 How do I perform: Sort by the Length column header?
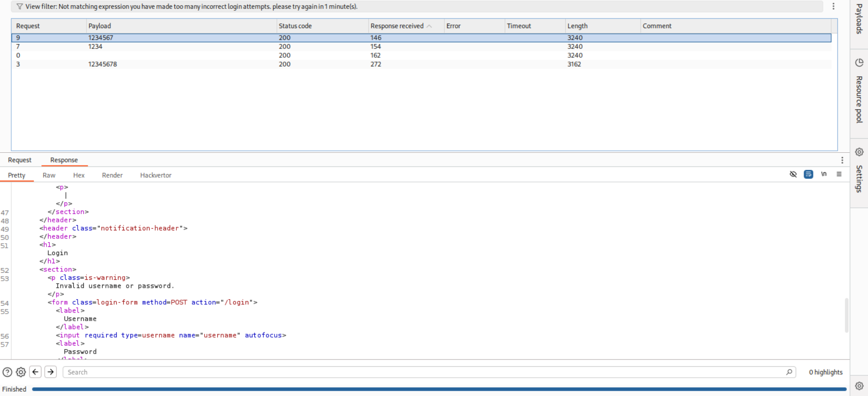pyautogui.click(x=577, y=26)
